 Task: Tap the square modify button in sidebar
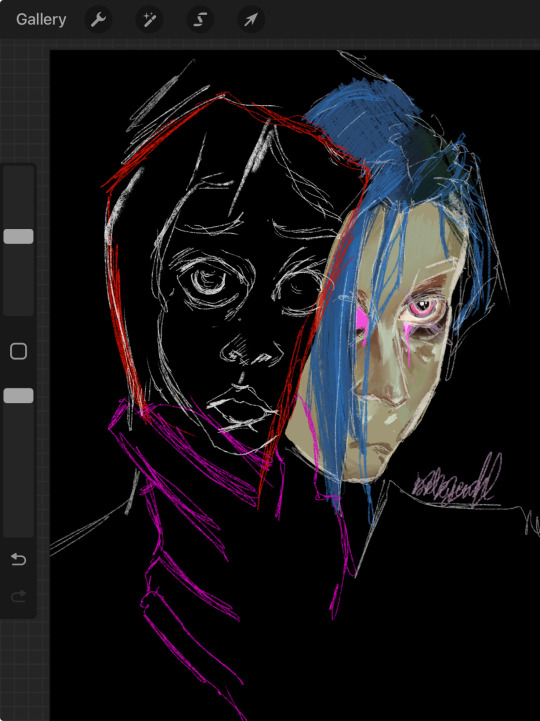click(18, 351)
